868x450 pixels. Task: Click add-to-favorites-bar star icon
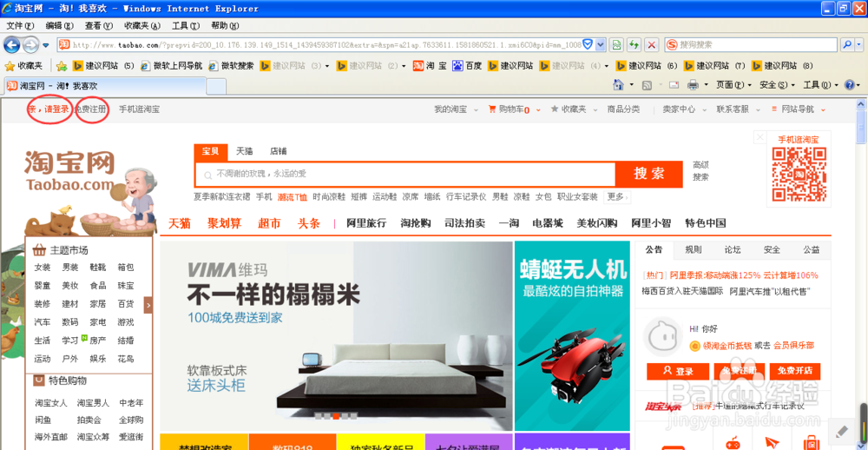(x=62, y=66)
